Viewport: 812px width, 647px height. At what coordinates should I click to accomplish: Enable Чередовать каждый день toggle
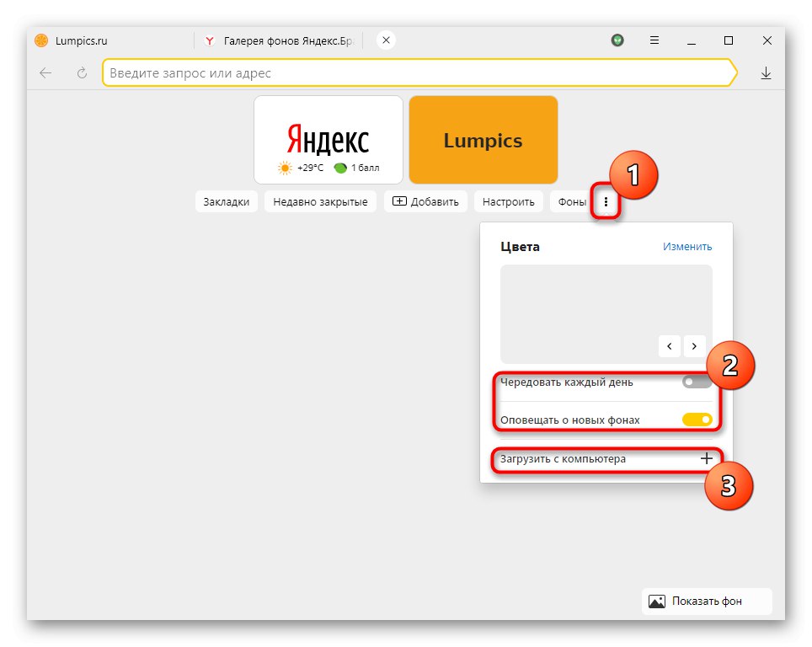[697, 382]
